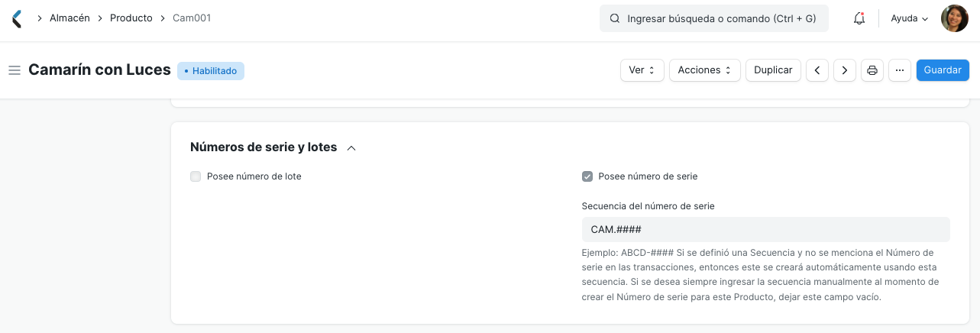980x333 pixels.
Task: Collapse 'Números de serie y lotes' section
Action: coord(351,148)
